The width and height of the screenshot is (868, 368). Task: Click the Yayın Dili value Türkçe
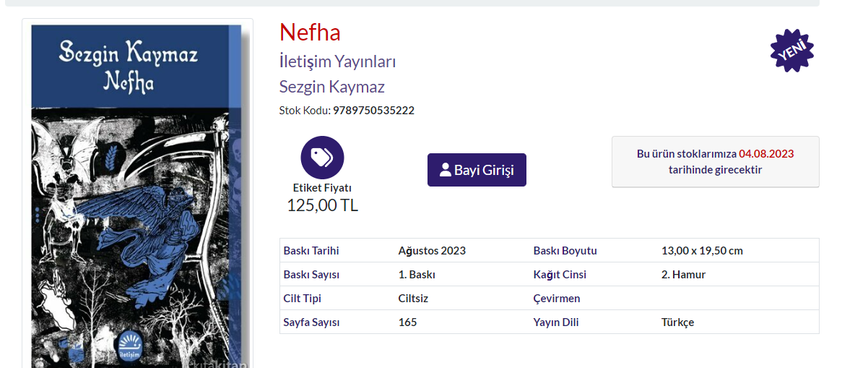tap(677, 322)
